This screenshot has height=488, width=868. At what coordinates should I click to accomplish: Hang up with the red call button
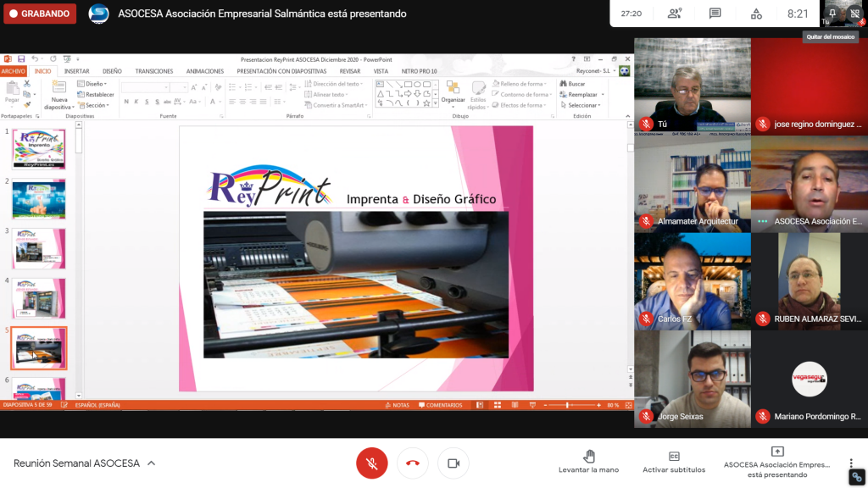pos(413,463)
